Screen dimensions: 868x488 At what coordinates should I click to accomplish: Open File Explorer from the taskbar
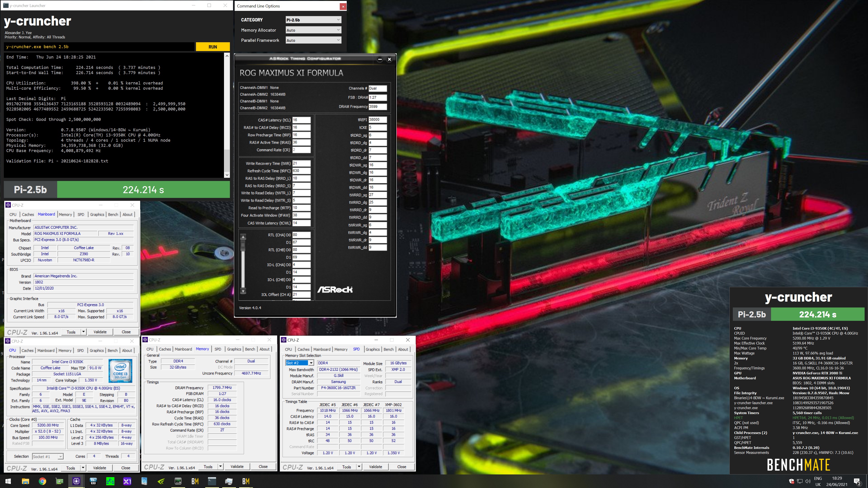(25, 481)
